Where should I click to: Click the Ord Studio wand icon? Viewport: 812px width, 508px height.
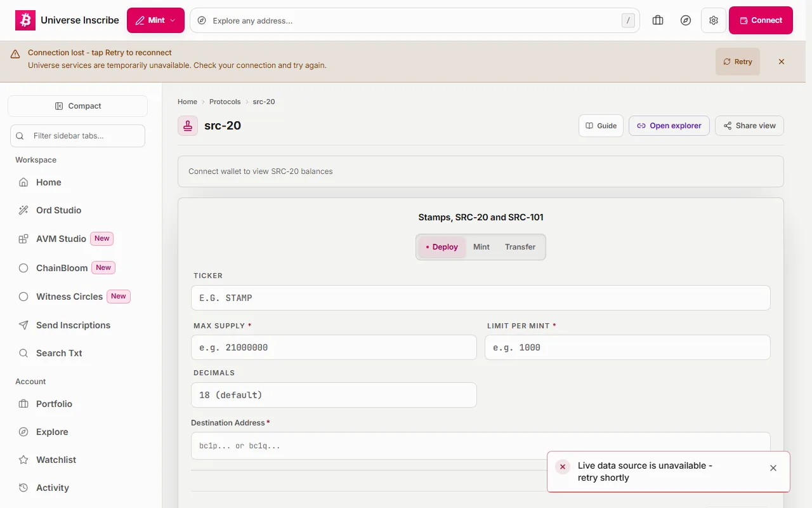coord(23,210)
